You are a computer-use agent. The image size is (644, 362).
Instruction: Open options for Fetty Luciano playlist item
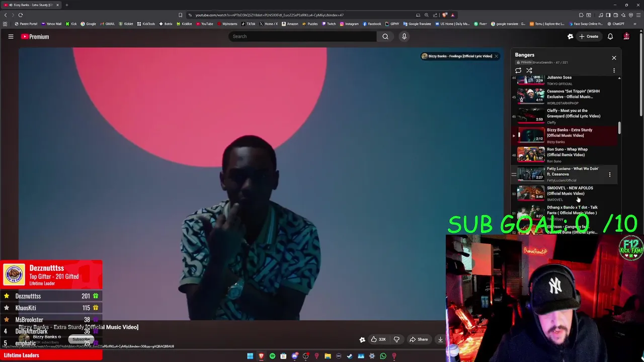[x=610, y=174]
